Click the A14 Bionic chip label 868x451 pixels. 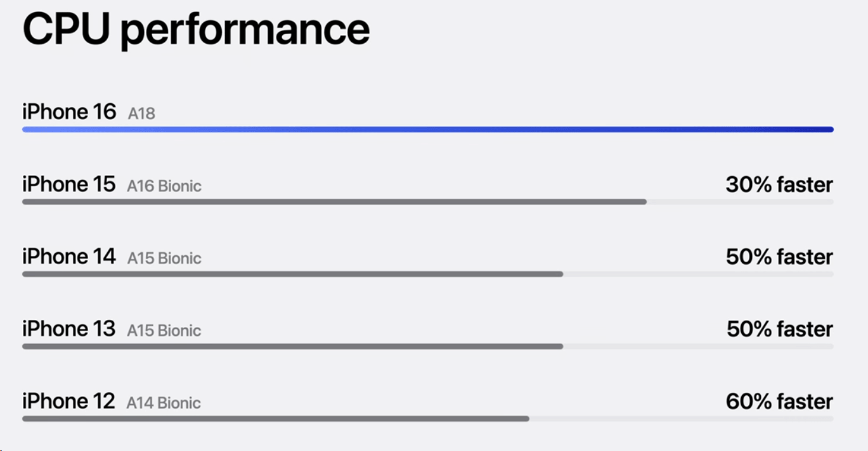pyautogui.click(x=164, y=403)
